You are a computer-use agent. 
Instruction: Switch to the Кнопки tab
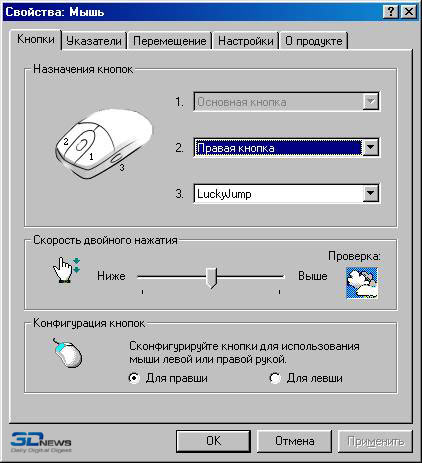pos(36,39)
